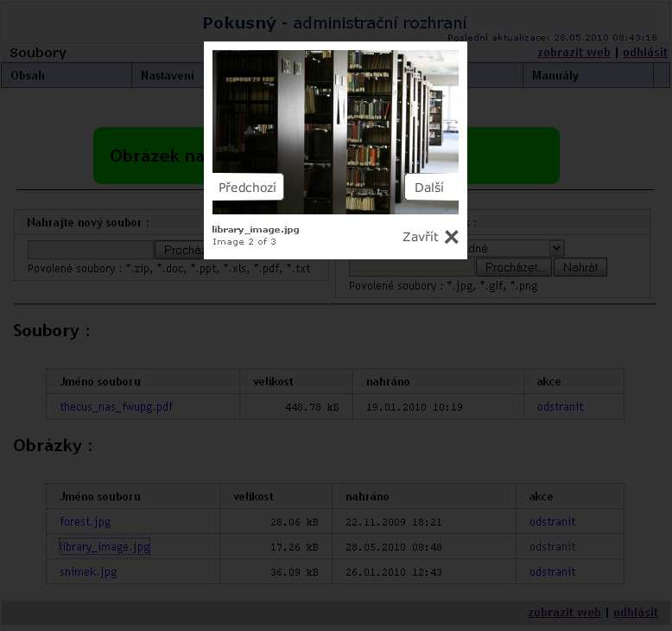Click the Nahrát upload button
The width and height of the screenshot is (672, 631).
click(580, 267)
